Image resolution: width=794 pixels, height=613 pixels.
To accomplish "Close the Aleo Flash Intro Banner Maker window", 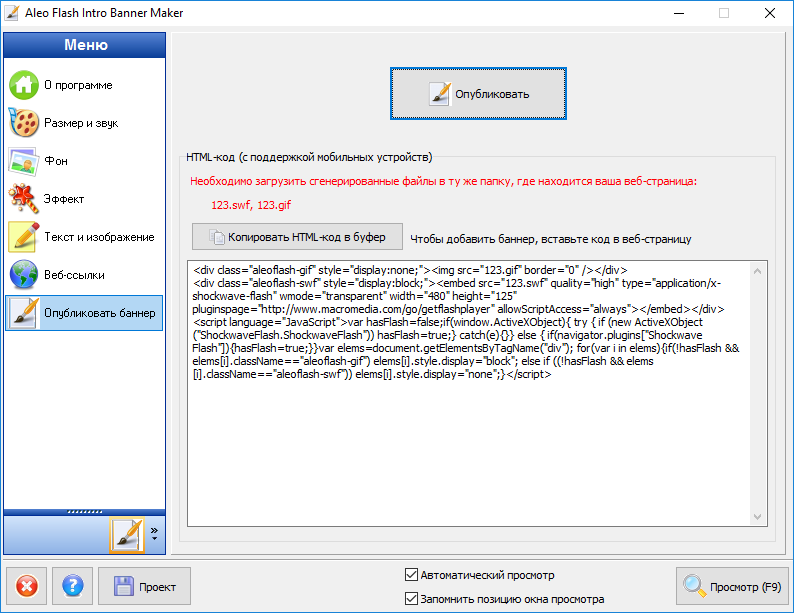I will click(x=770, y=13).
